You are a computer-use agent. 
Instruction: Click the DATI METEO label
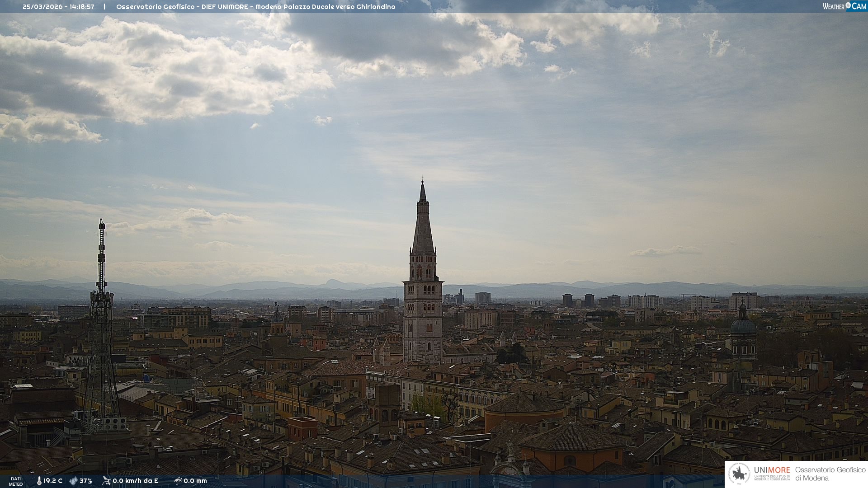16,481
